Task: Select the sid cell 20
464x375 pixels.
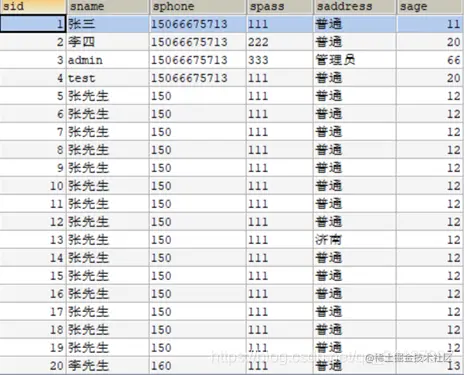Action: pos(33,366)
